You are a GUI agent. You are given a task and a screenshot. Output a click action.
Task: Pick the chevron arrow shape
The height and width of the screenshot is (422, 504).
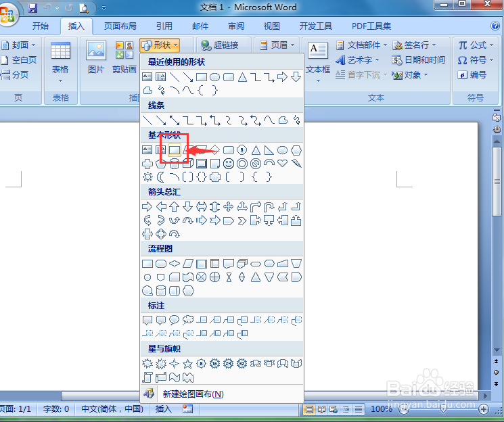(x=242, y=220)
